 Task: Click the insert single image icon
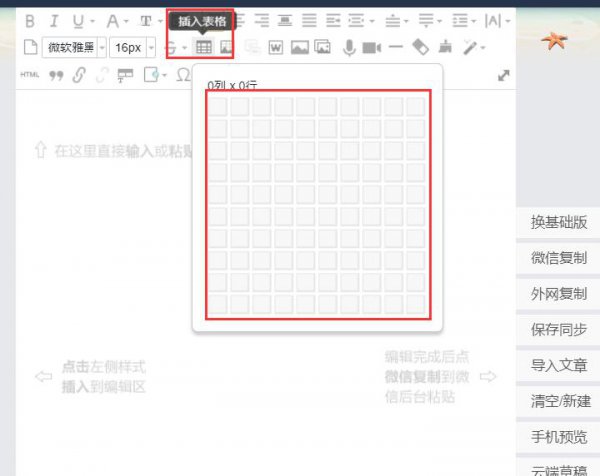300,47
